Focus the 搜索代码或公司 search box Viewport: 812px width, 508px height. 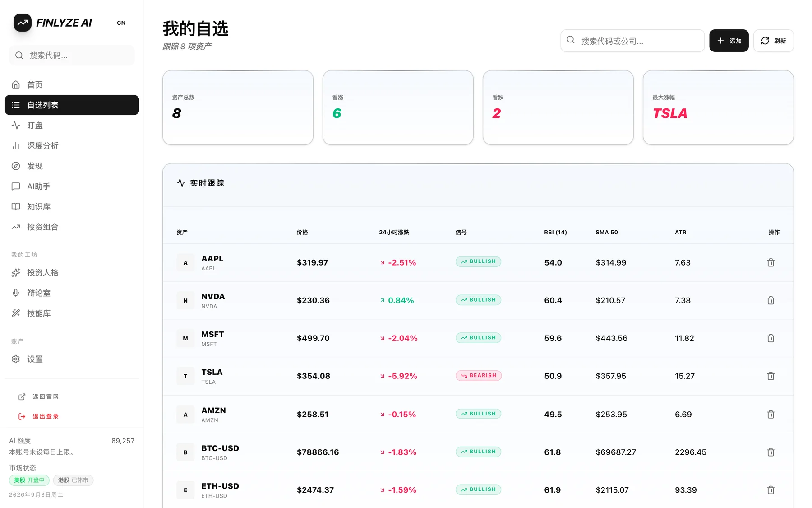click(x=632, y=41)
